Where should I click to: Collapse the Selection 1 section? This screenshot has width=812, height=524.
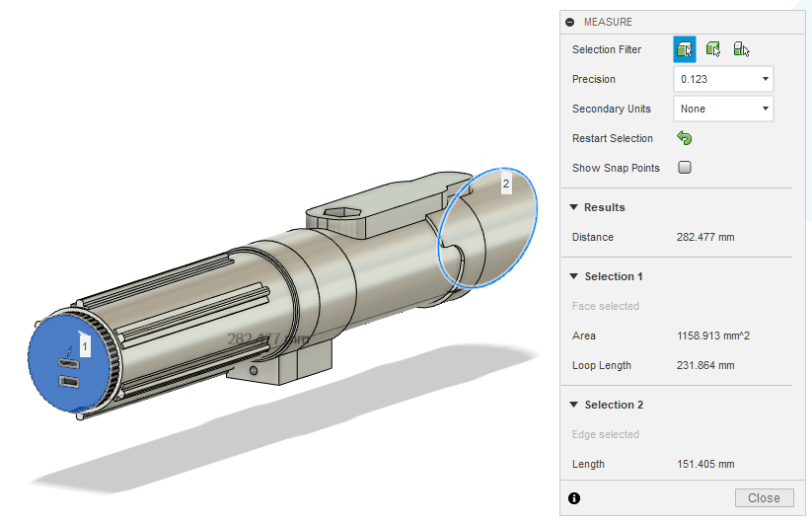574,276
